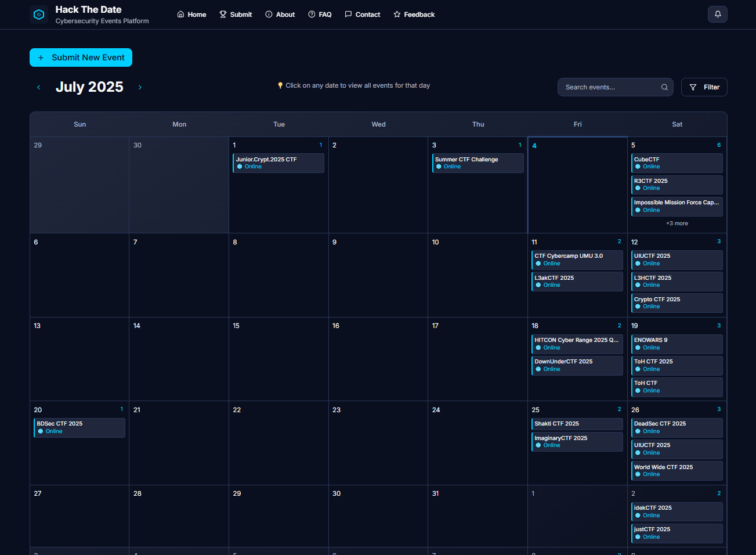Click the info icon next to About
The width and height of the screenshot is (756, 555).
(269, 15)
